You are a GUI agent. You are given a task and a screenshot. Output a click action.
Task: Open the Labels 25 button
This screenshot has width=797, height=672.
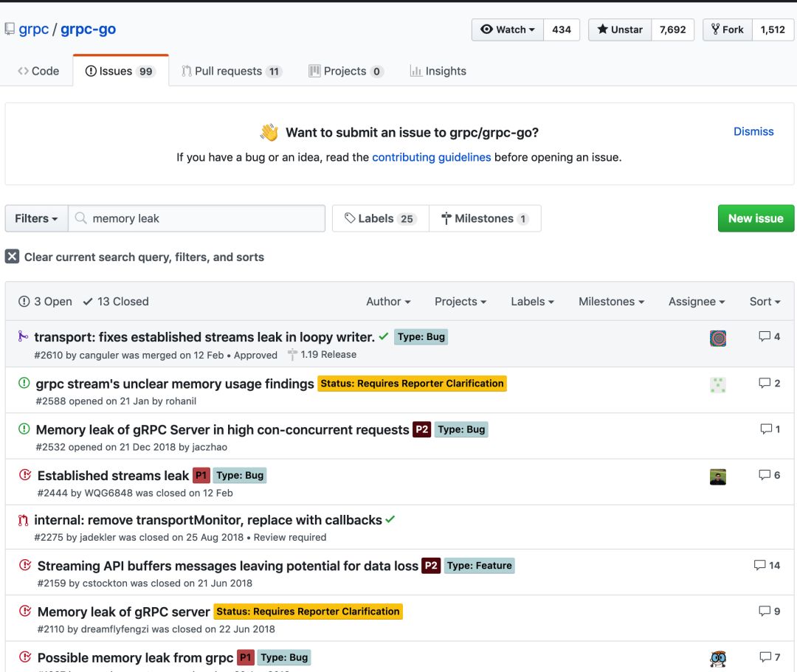[381, 218]
